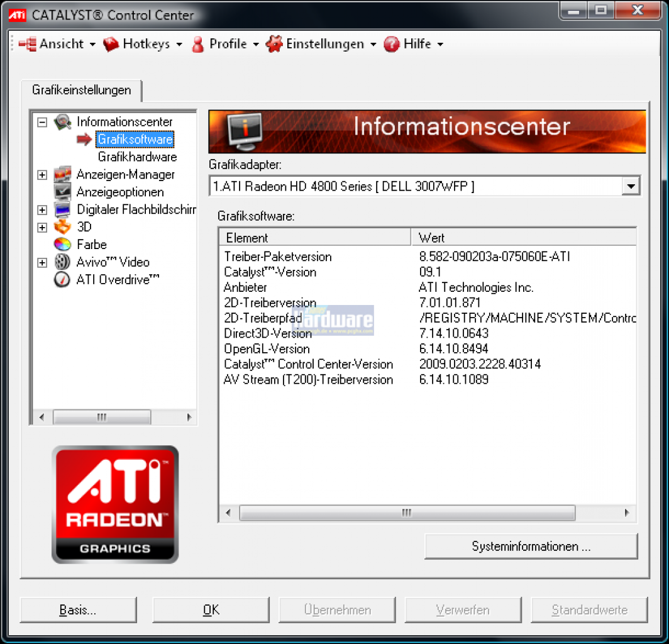Click the Avivo Video film reel icon
Screen dimensions: 669x644
point(62,262)
